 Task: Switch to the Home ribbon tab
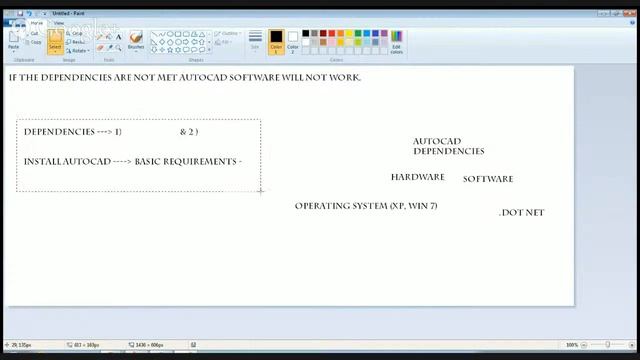point(36,23)
